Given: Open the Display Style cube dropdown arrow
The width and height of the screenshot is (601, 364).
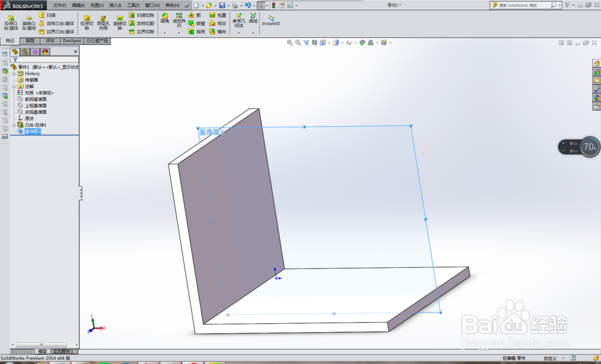Looking at the screenshot, I should click(343, 43).
